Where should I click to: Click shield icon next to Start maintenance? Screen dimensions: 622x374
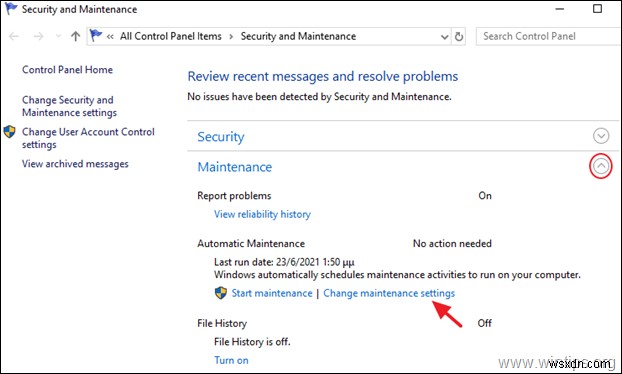221,293
